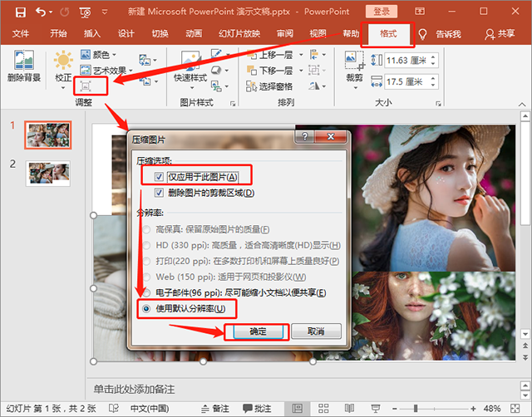Click the Crop (裁剪) tool
This screenshot has width=532, height=417.
click(354, 70)
